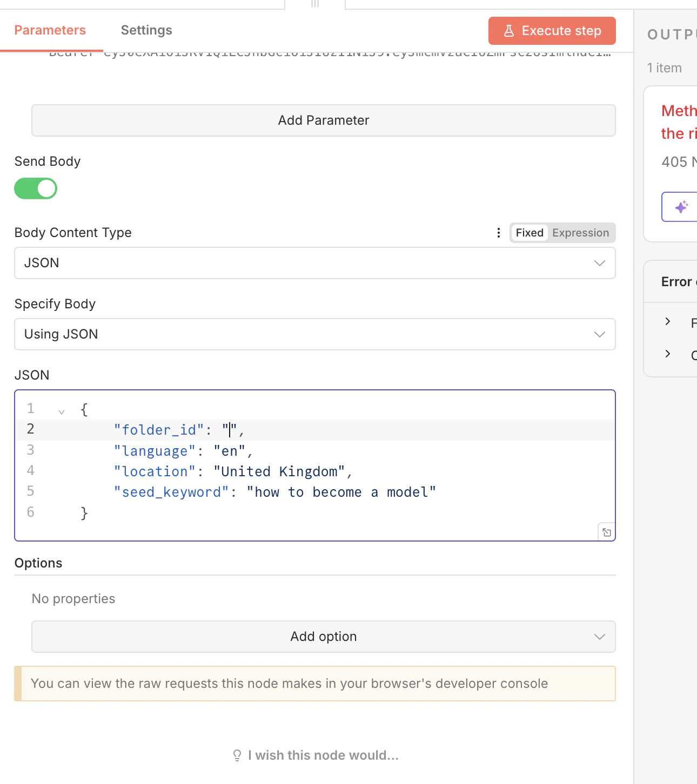The image size is (697, 784).
Task: Click the lightbulb icon next to the wish link
Action: 237,755
